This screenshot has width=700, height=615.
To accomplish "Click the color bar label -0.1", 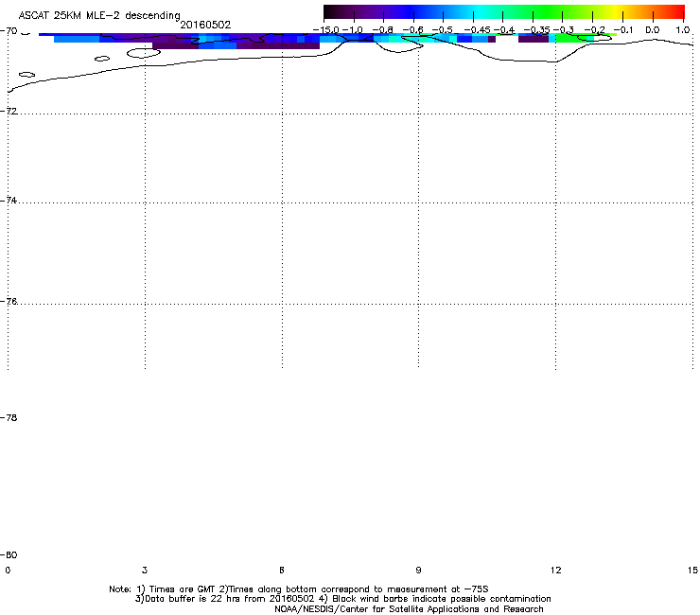I will [x=623, y=30].
